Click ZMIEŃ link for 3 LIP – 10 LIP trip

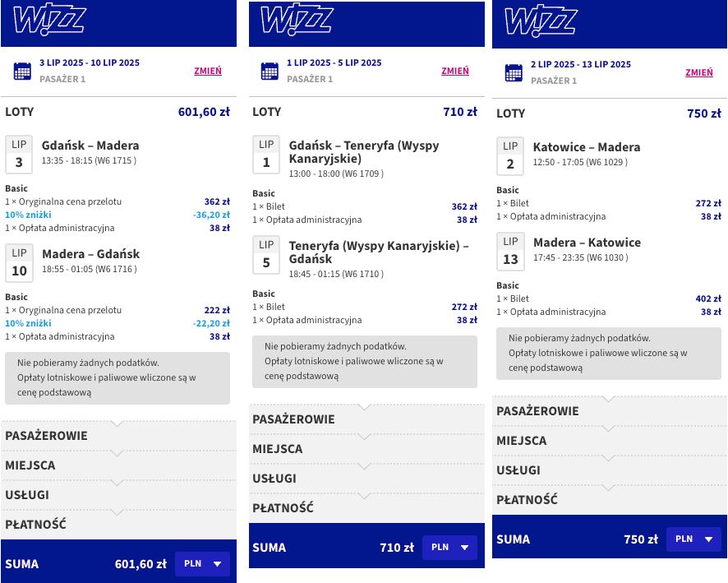click(208, 71)
